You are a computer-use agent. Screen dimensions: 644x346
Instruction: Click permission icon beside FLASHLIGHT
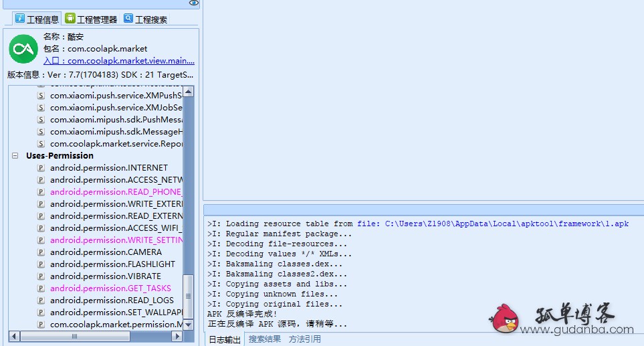41,264
